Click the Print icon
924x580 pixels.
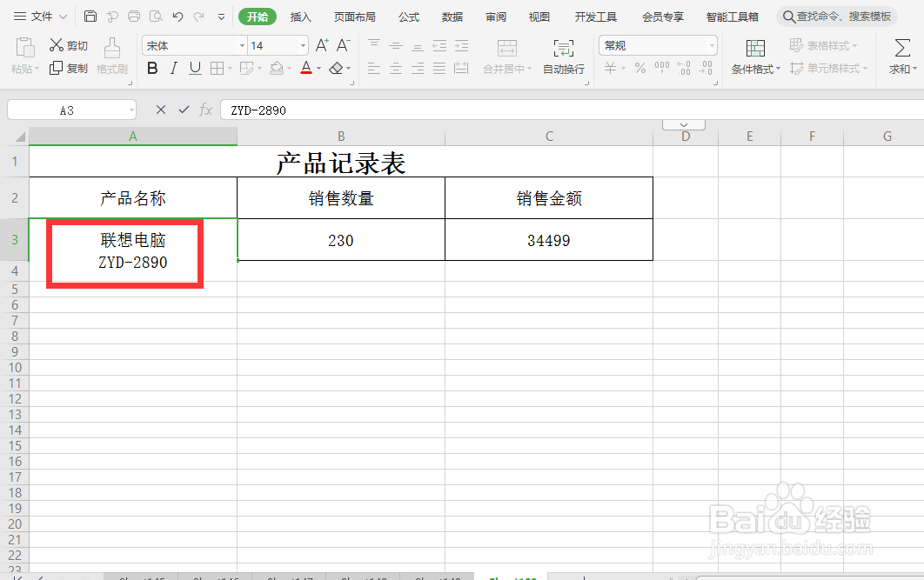pyautogui.click(x=134, y=16)
